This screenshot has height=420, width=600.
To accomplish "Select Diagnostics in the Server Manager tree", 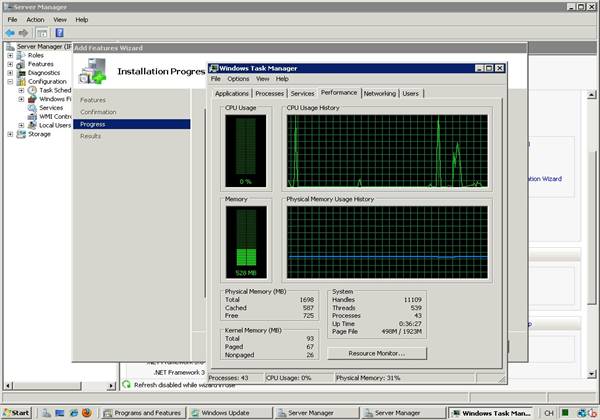I will (x=43, y=73).
